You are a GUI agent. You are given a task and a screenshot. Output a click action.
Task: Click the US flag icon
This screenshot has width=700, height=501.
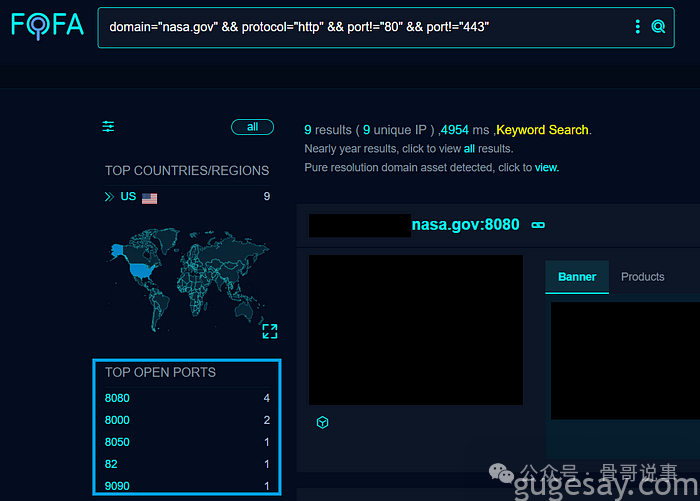tap(149, 198)
